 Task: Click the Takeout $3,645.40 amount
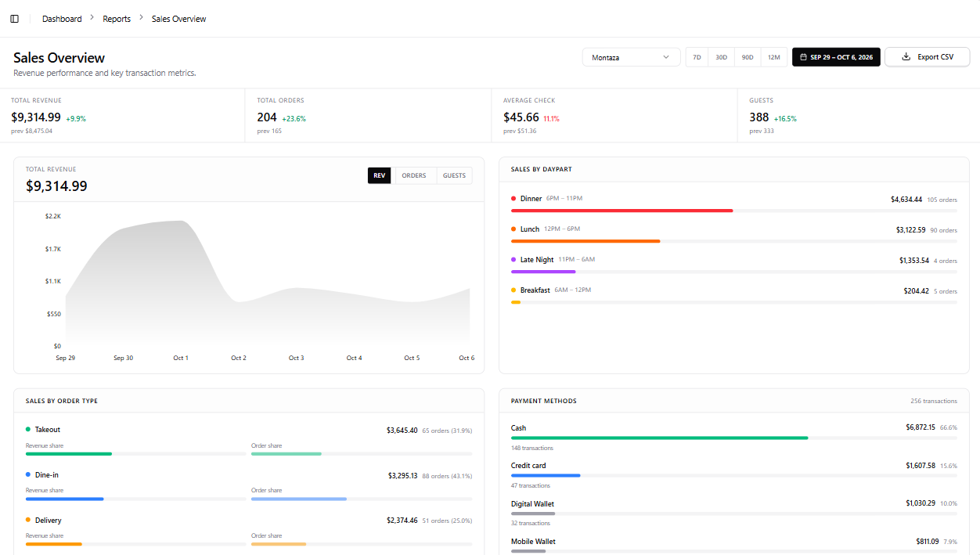click(402, 431)
